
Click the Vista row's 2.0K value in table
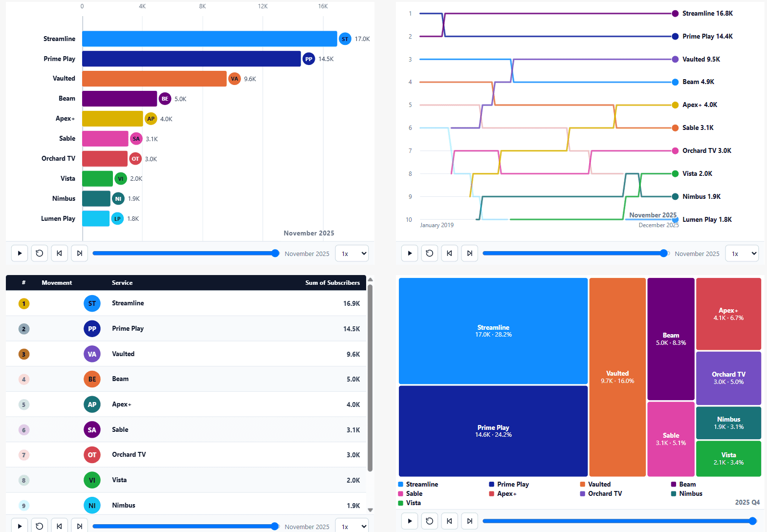pos(353,480)
